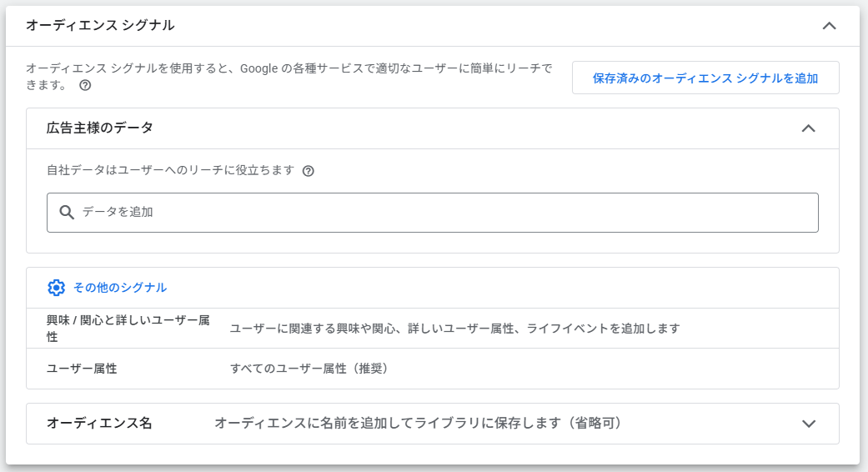The width and height of the screenshot is (868, 472).
Task: Collapse the 広告主様のデータ panel chevron
Action: (x=807, y=128)
